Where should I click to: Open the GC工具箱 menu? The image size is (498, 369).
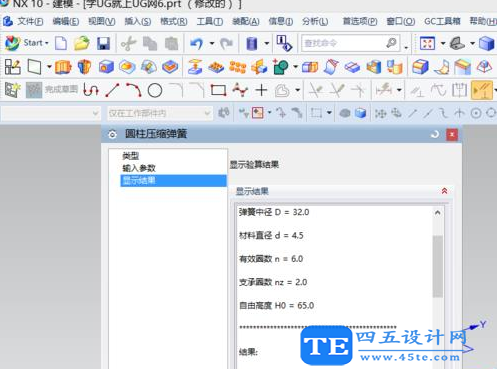coord(442,22)
